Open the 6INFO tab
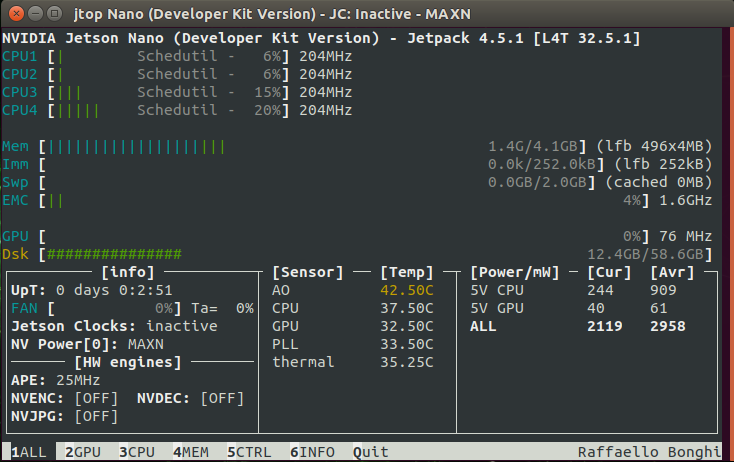Viewport: 734px width, 462px height. point(312,452)
